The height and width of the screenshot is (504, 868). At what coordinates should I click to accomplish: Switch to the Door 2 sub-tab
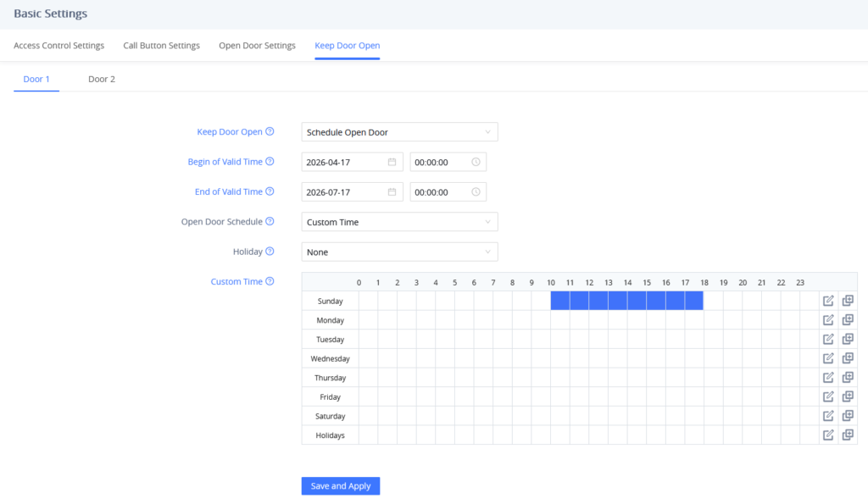click(102, 79)
